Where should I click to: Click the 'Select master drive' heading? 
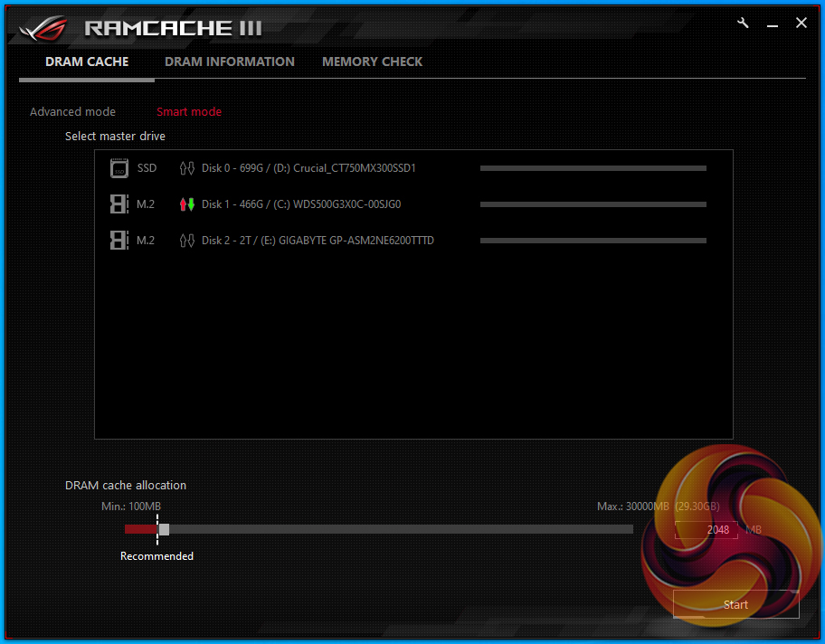pos(115,137)
